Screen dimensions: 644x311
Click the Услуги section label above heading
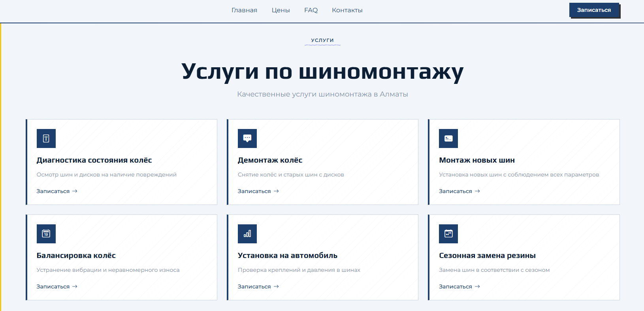322,40
